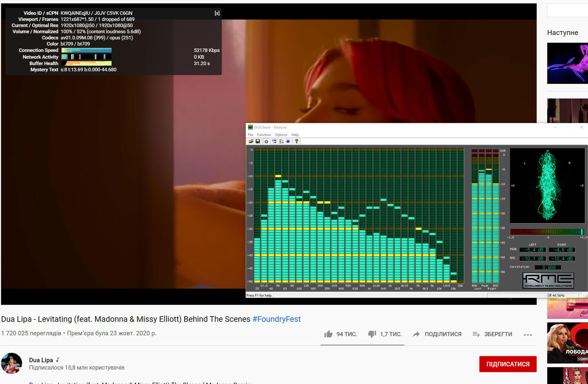588x384 pixels.
Task: Click the '1 720 025 переглядів' view count
Action: [31, 333]
